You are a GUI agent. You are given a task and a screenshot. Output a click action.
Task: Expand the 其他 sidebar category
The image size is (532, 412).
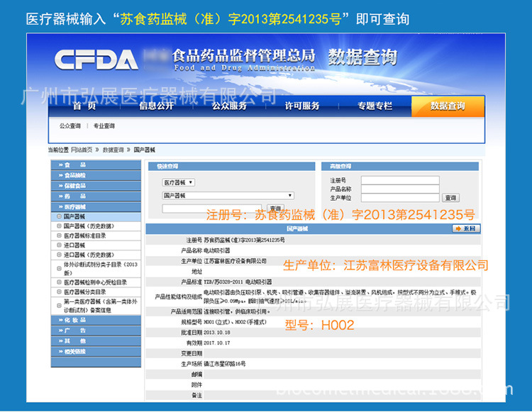[x=96, y=341]
